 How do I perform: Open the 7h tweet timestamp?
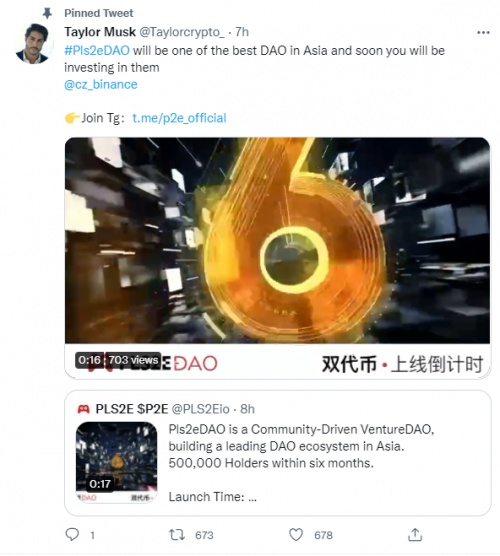[242, 32]
